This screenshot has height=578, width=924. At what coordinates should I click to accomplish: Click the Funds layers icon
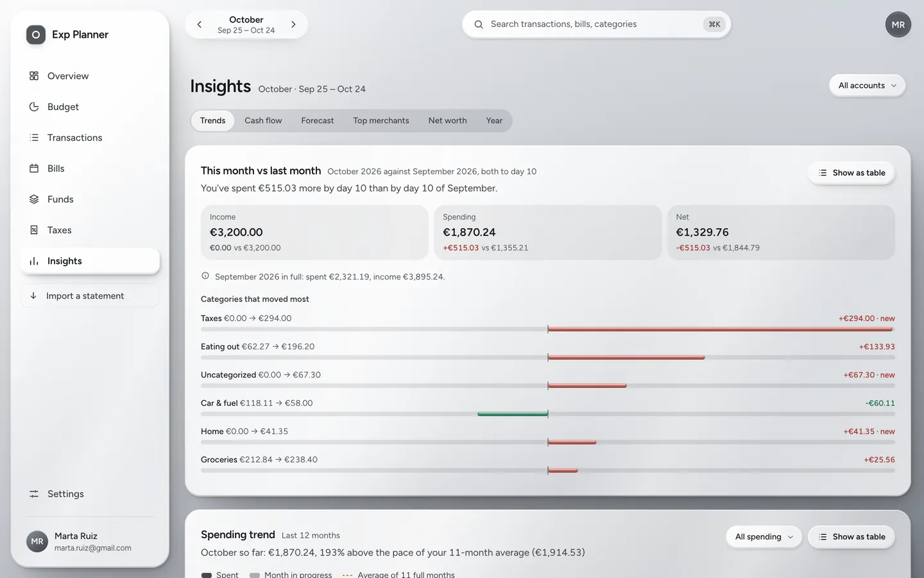34,199
